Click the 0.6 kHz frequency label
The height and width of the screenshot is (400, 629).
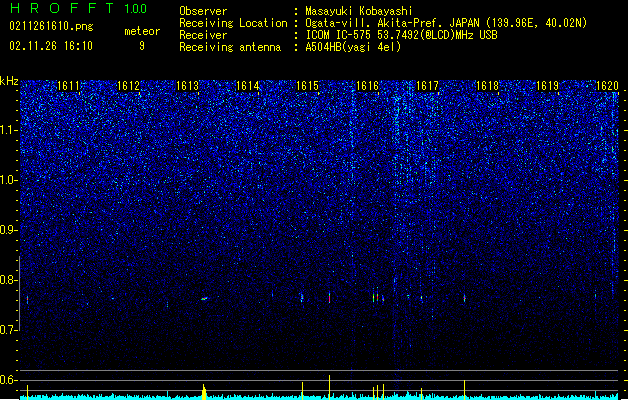tap(9, 380)
